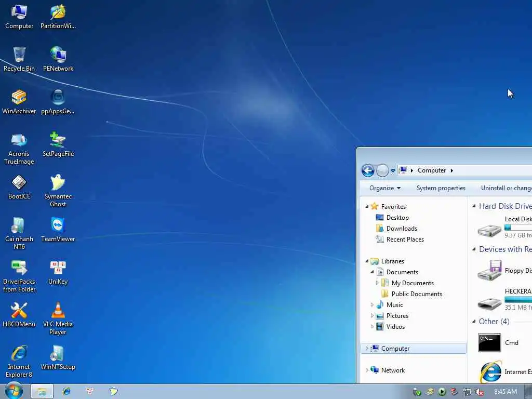Select the WinArchiver desktop icon

coord(19,102)
